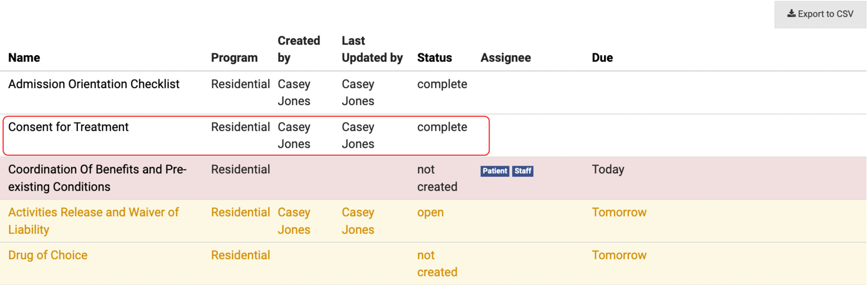Click Tomorrow due date for Drug of Choice
This screenshot has width=868, height=285.
click(x=619, y=255)
